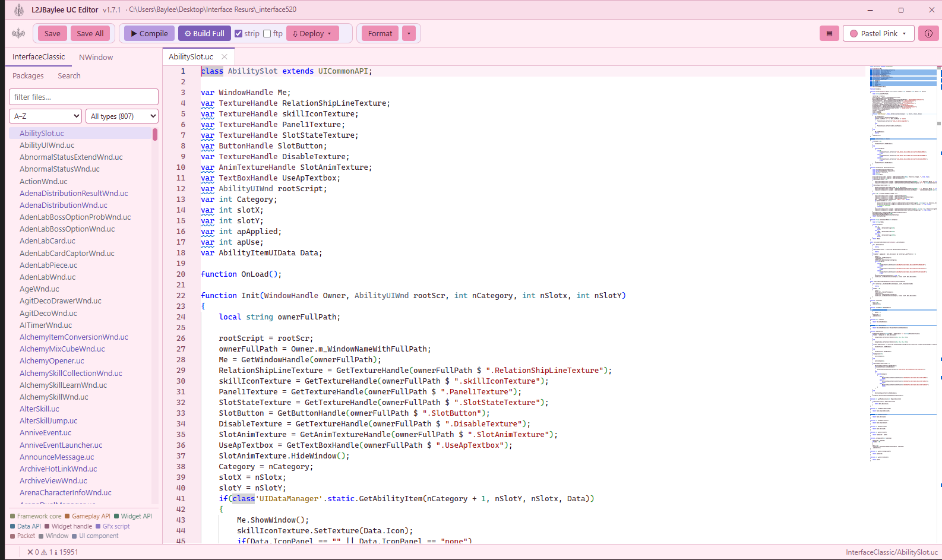Open the Pastel Pink theme dropdown
942x560 pixels.
click(x=878, y=33)
